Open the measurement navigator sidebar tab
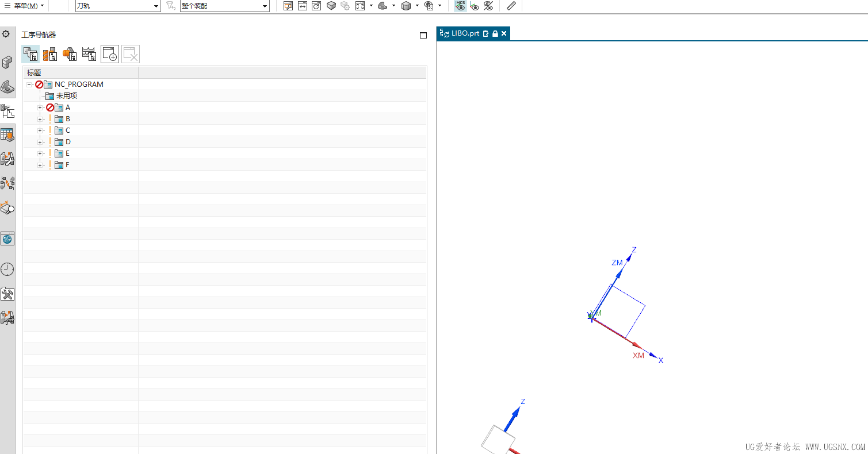The width and height of the screenshot is (868, 454). tap(7, 208)
